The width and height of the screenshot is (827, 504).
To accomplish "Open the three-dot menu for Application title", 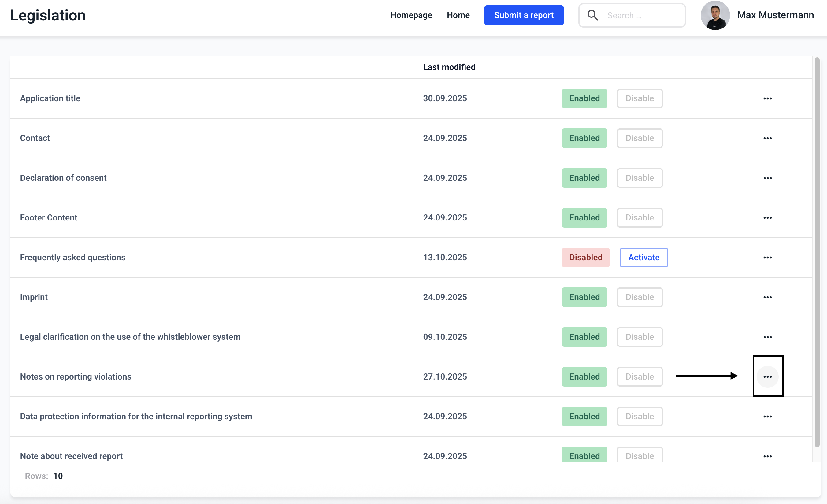I will (767, 98).
